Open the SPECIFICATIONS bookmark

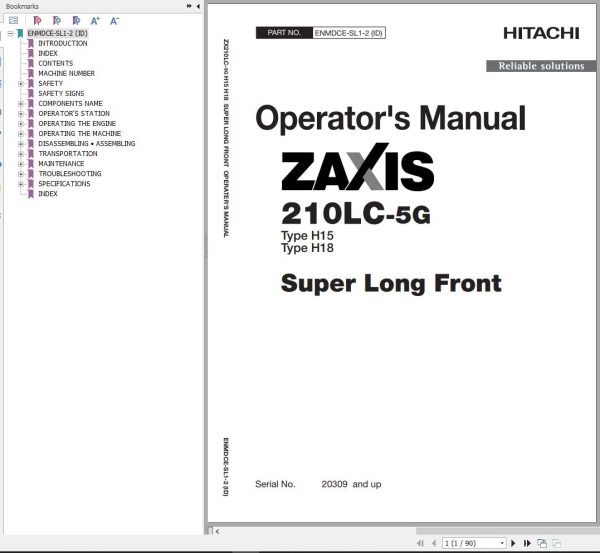pos(64,184)
